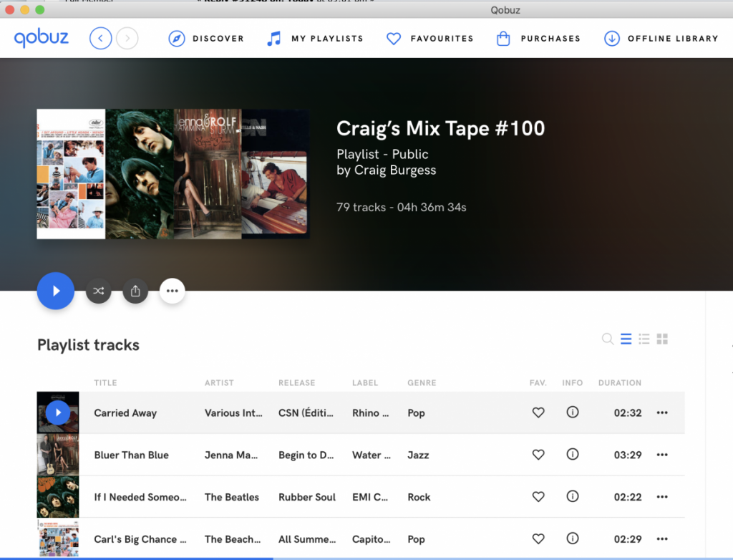Show info for If I Needed Someone
Screen dimensions: 733x560
573,496
